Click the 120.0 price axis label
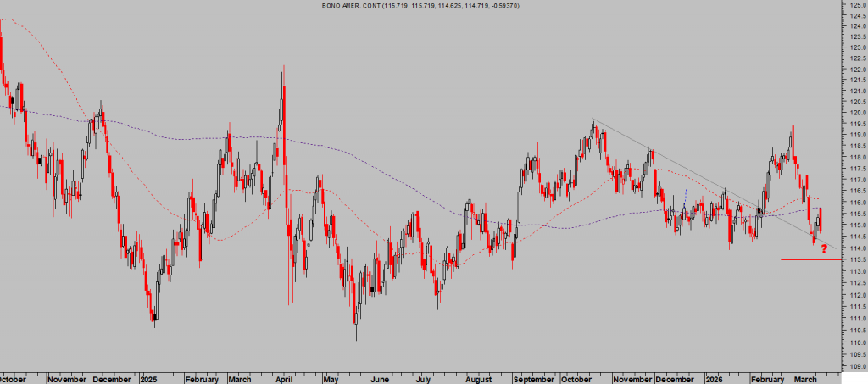The height and width of the screenshot is (384, 868). pos(854,112)
